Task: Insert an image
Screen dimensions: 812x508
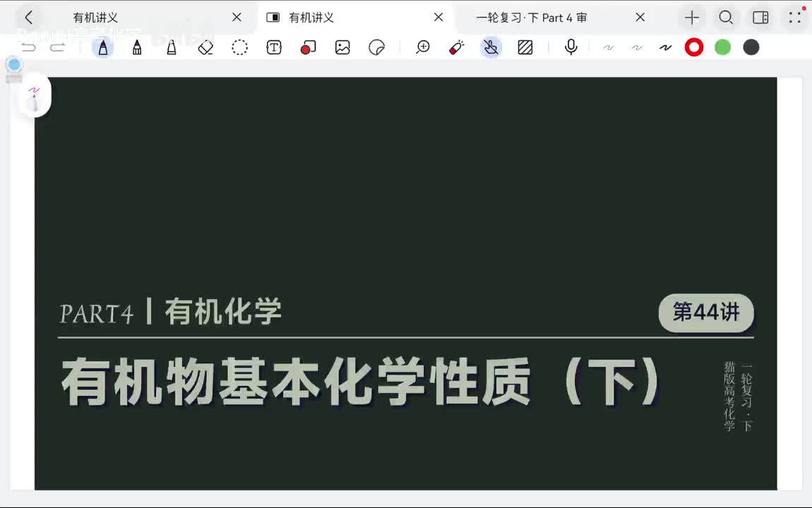Action: pos(342,47)
